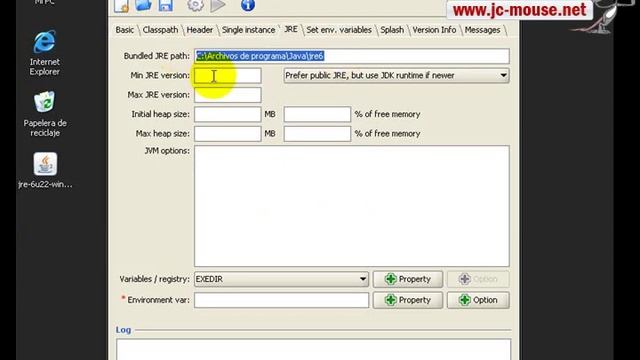Click the Initial heap size MB field
The height and width of the screenshot is (360, 640).
pos(227,114)
